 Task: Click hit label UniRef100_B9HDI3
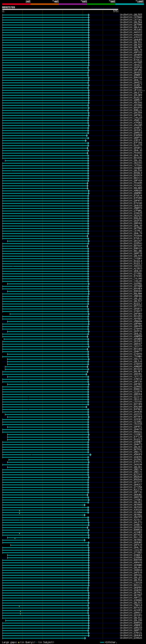[x=131, y=389]
